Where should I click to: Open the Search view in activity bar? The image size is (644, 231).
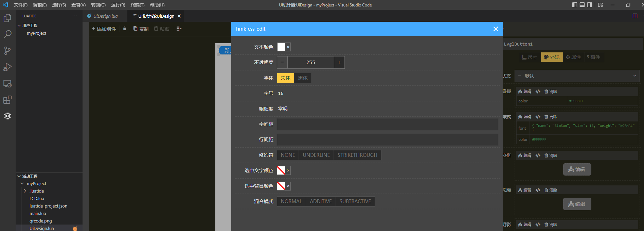7,34
